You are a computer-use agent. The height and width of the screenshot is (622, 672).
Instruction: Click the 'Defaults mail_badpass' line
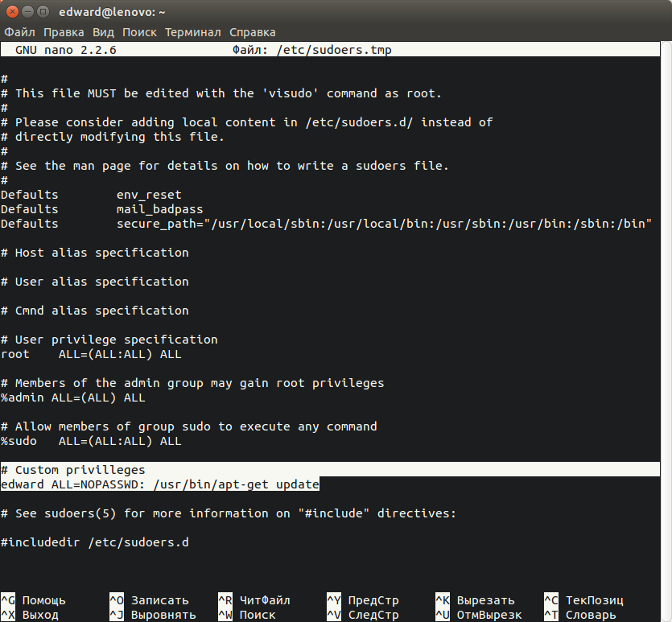coord(102,209)
